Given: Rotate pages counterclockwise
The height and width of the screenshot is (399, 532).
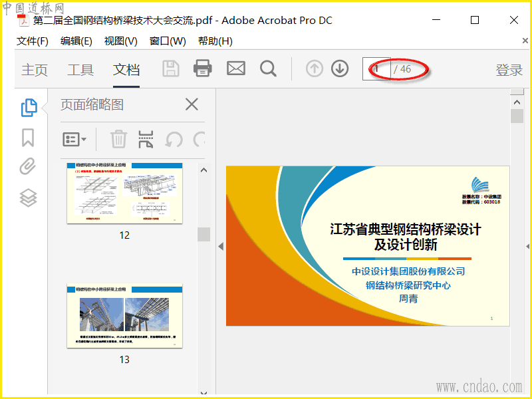Looking at the screenshot, I should coord(174,140).
